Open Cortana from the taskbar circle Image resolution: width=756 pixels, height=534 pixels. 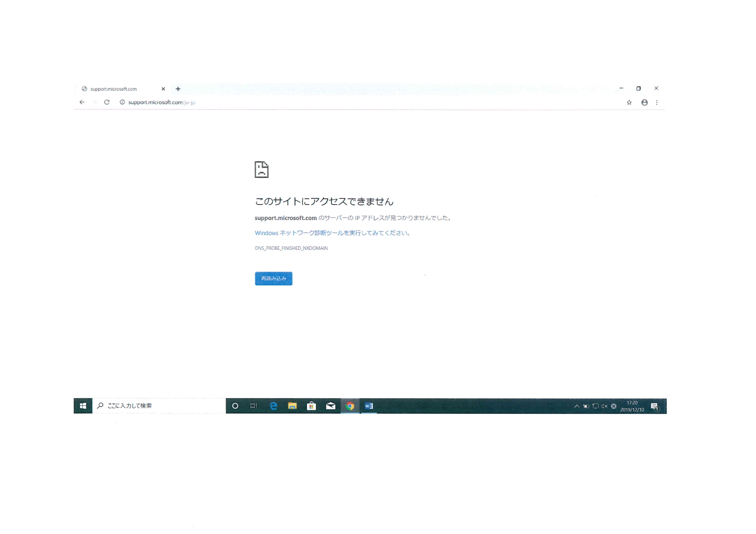[x=235, y=406]
